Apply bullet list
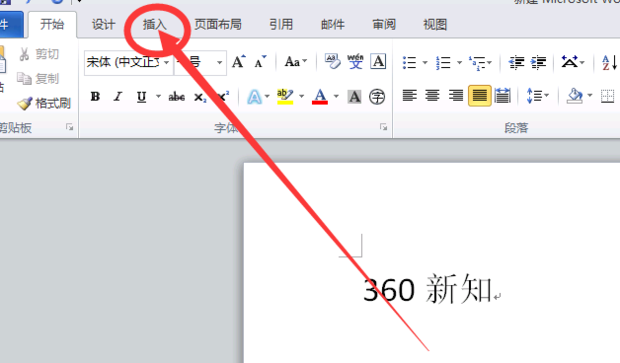620x363 pixels. pos(409,62)
